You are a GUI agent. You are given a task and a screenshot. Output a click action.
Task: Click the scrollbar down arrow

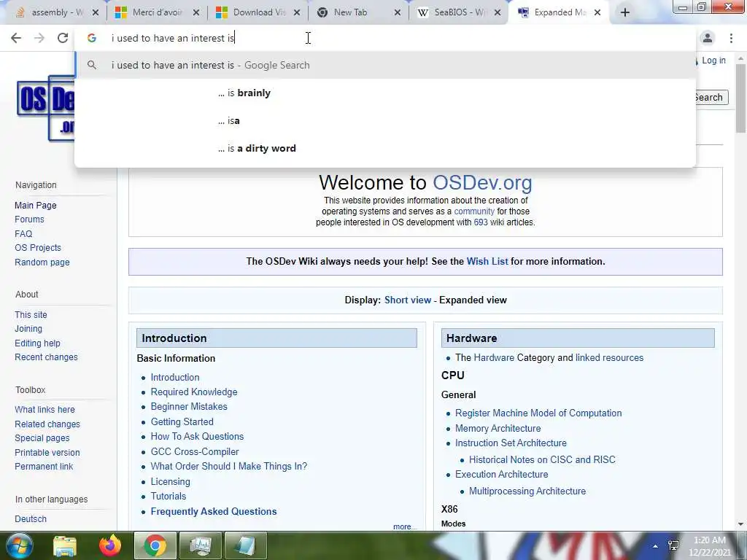click(x=740, y=524)
